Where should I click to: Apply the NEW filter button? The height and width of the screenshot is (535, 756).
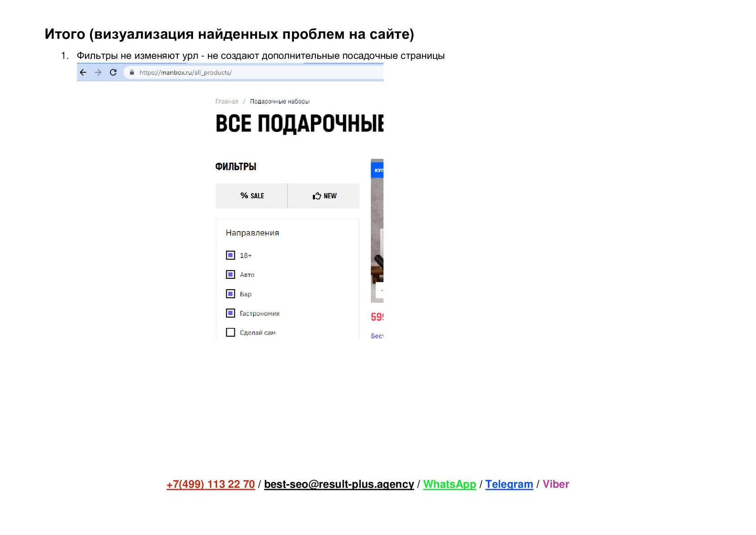(x=324, y=196)
